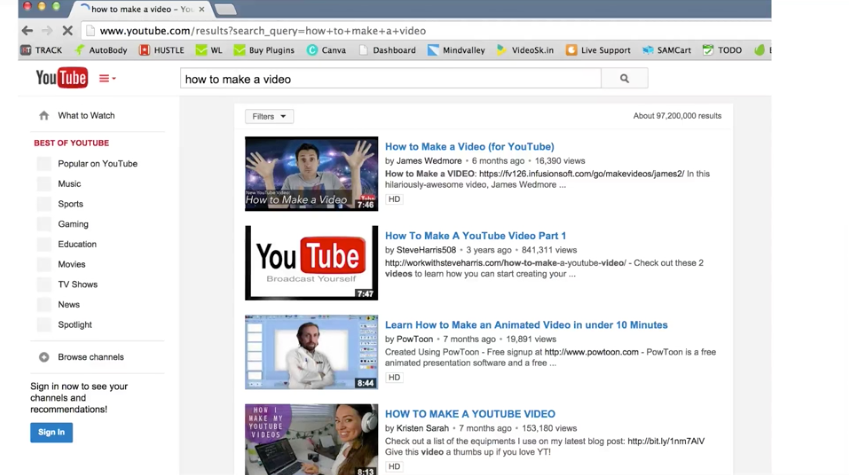The width and height of the screenshot is (849, 475).
Task: Click the Gaming channel icon
Action: pos(44,224)
